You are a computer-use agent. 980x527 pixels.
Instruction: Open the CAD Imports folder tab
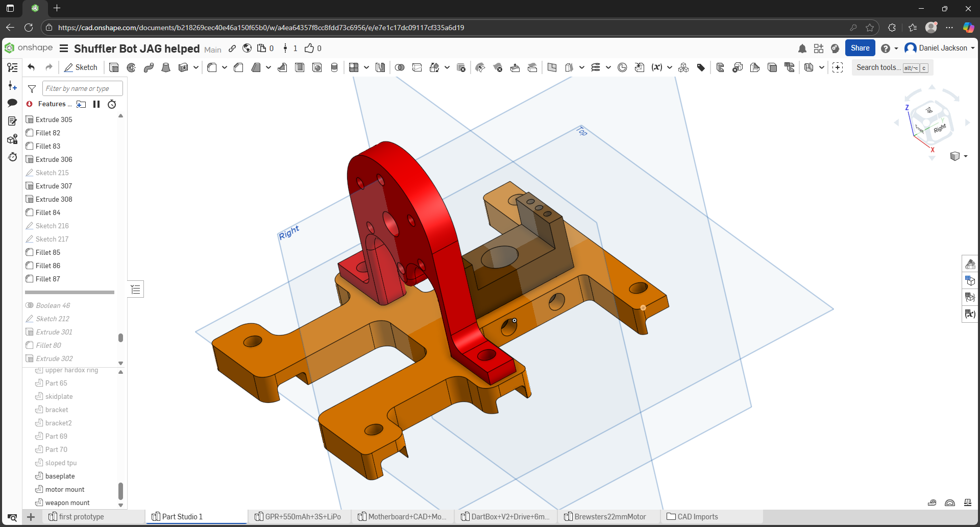click(697, 517)
